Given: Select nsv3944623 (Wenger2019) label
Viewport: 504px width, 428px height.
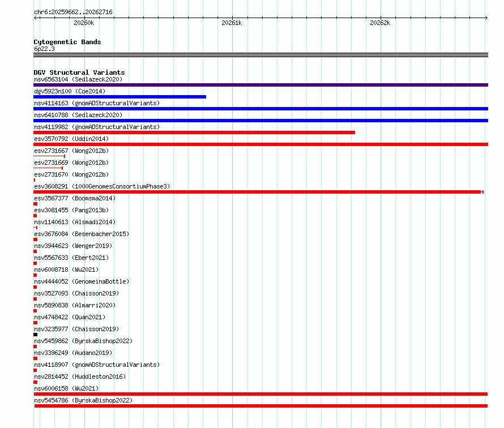Looking at the screenshot, I should pyautogui.click(x=73, y=246).
